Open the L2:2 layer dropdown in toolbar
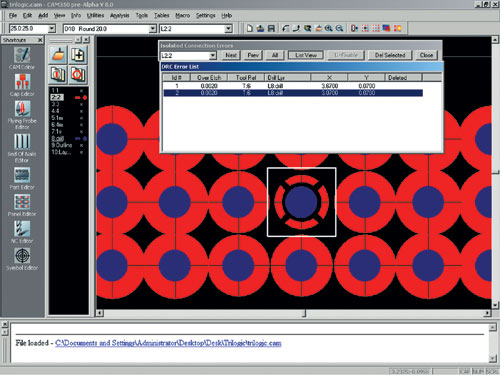The height and width of the screenshot is (375, 500). 228,29
